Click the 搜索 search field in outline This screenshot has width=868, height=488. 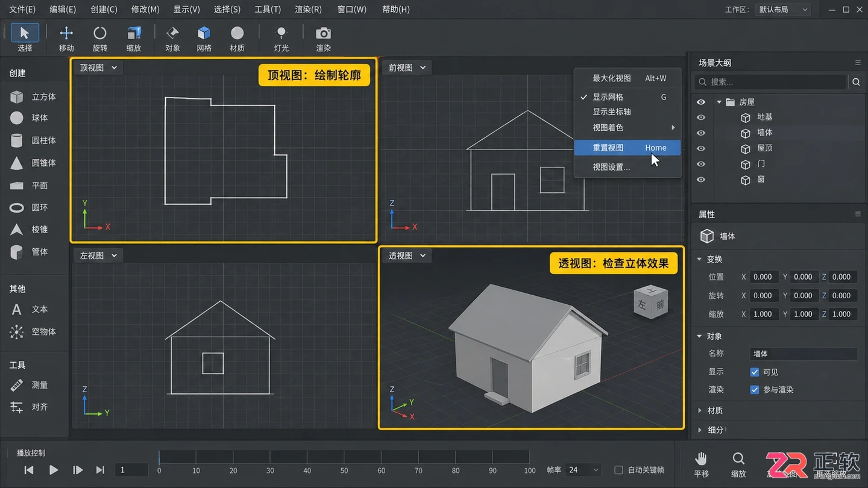(x=770, y=82)
